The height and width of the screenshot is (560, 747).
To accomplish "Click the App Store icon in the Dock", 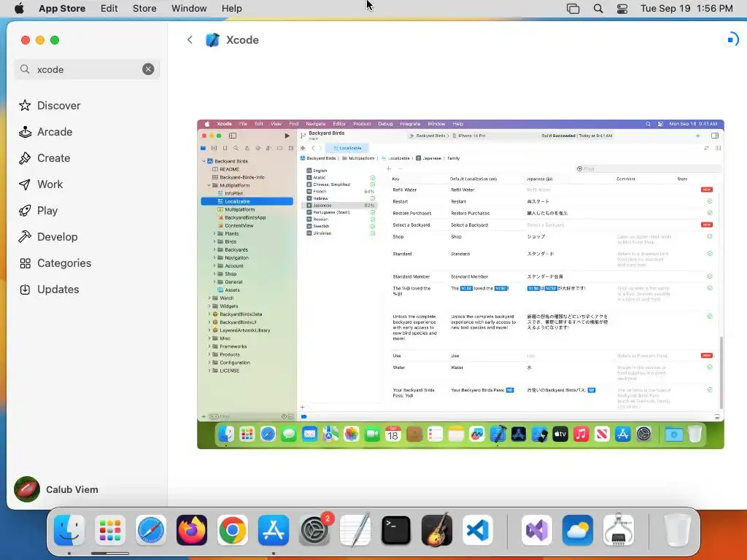I will (274, 530).
